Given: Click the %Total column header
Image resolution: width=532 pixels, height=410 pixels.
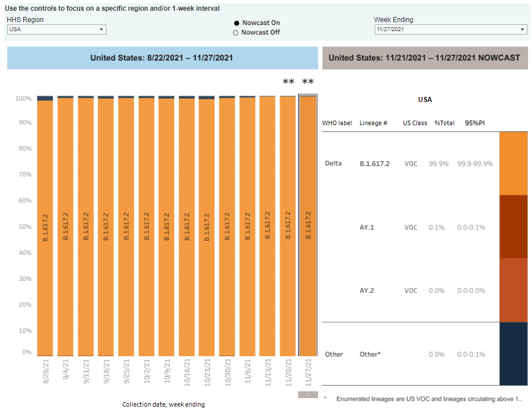Looking at the screenshot, I should [x=444, y=123].
